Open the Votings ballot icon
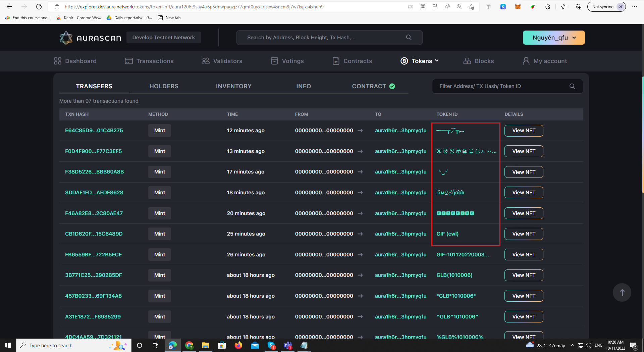Screen dimensions: 644x352 (x=274, y=61)
